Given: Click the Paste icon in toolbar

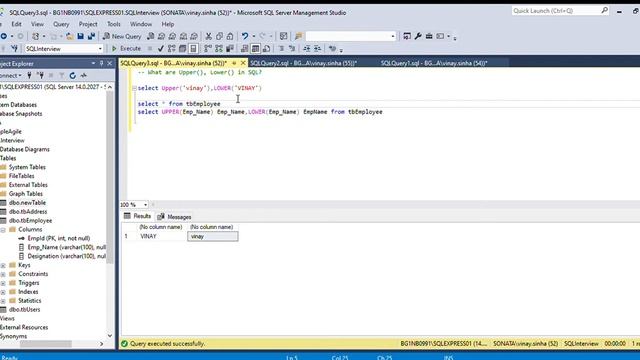Looking at the screenshot, I should coord(230,36).
